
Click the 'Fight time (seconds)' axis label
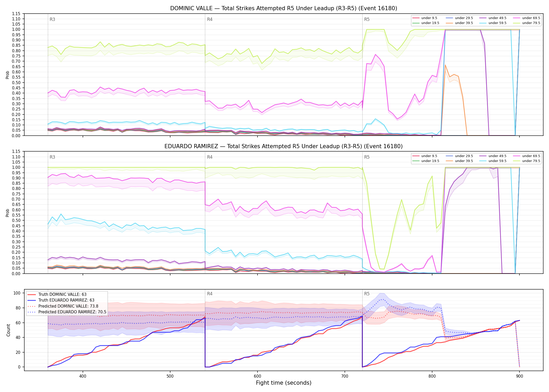tap(284, 383)
